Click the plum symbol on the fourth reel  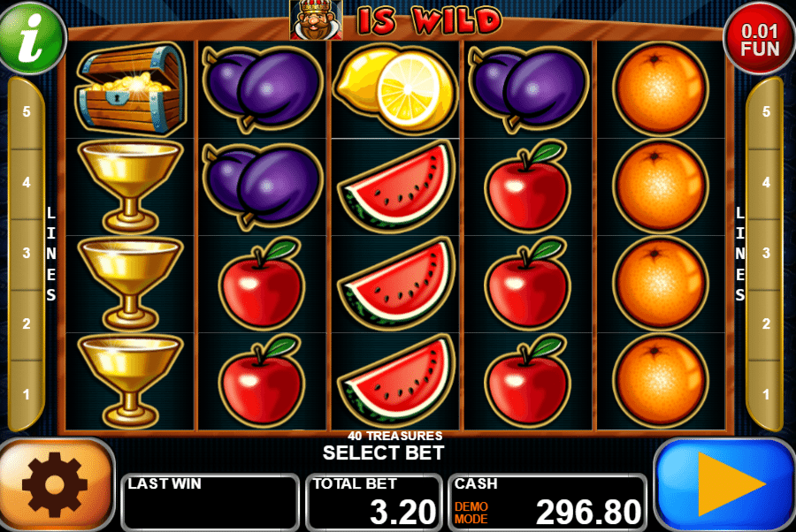529,89
